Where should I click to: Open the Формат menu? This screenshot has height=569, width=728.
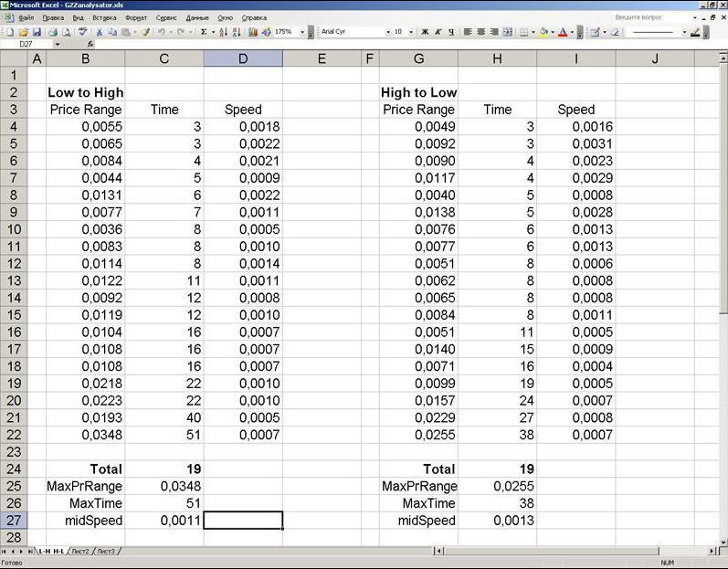coord(135,17)
